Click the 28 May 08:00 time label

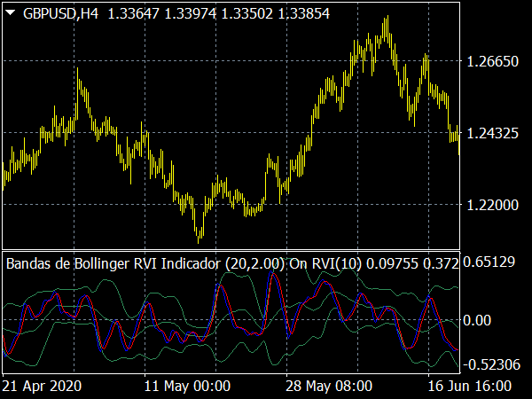[x=329, y=386]
